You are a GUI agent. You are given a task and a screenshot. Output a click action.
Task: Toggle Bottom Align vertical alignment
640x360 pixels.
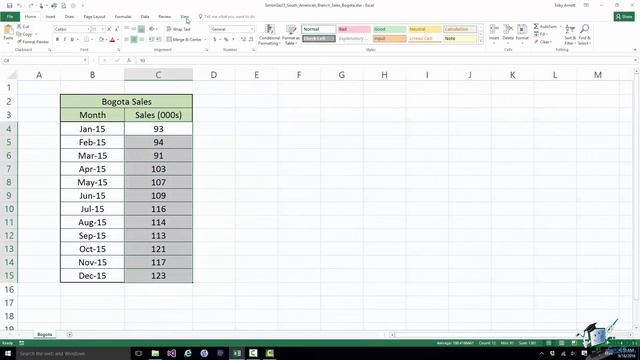tap(141, 29)
